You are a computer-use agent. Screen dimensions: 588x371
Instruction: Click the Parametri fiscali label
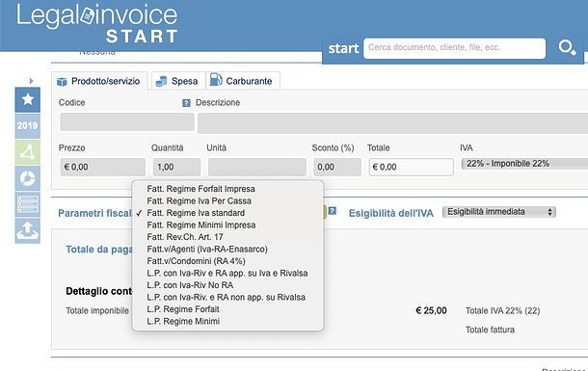[x=94, y=213]
